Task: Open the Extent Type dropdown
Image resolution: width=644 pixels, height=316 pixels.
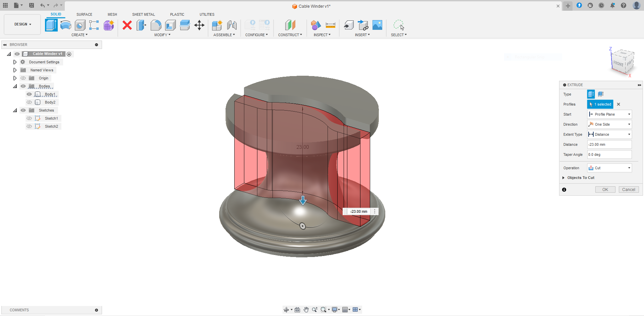Action: (609, 134)
